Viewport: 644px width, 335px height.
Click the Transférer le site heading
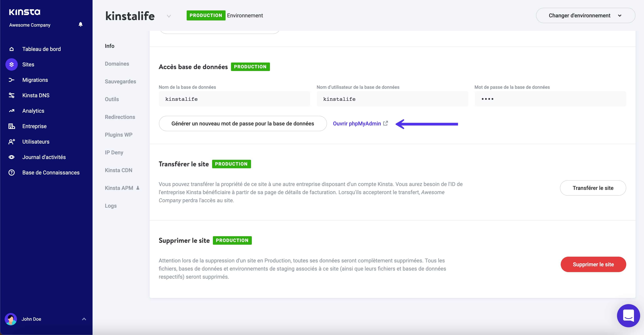tap(184, 164)
